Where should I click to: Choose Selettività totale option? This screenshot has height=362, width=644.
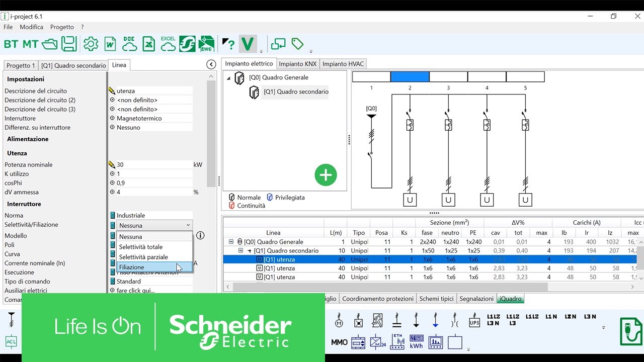click(x=154, y=247)
